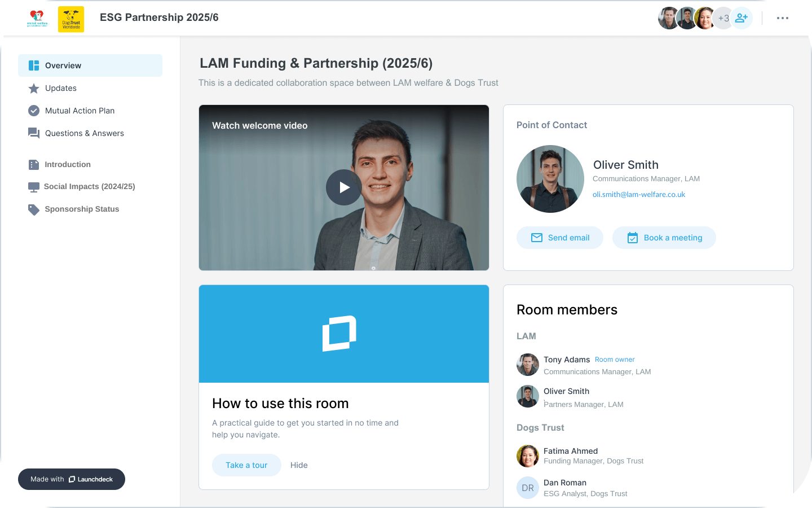The width and height of the screenshot is (812, 508).
Task: Click the DR initials avatar for Dan Roman
Action: click(x=528, y=488)
